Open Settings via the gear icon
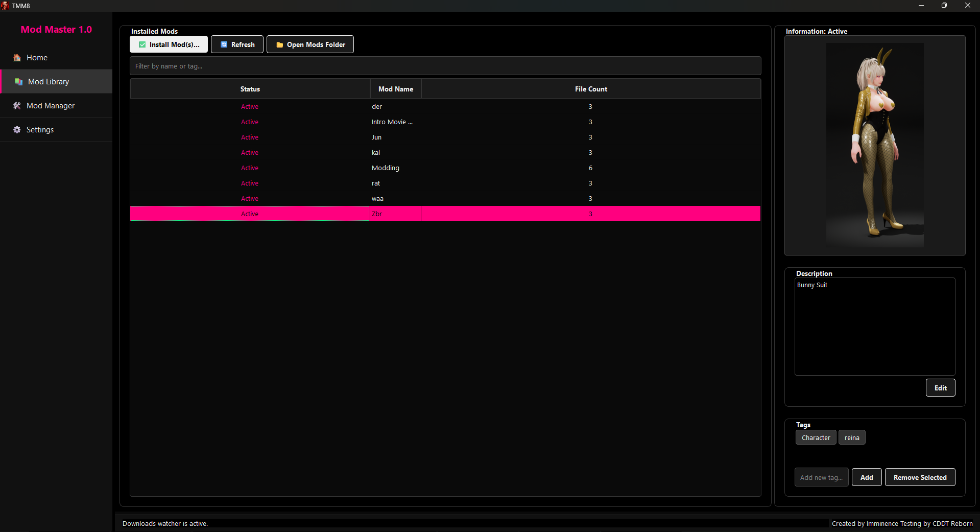980x532 pixels. pos(17,129)
